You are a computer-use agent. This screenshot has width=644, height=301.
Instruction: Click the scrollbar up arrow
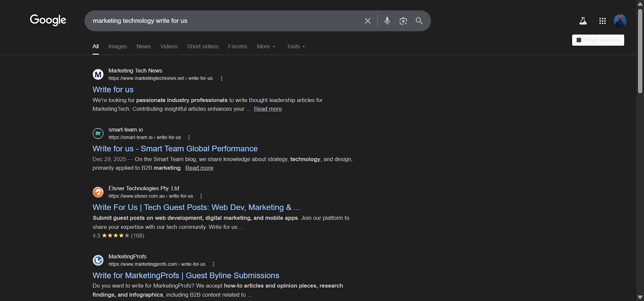point(640,4)
